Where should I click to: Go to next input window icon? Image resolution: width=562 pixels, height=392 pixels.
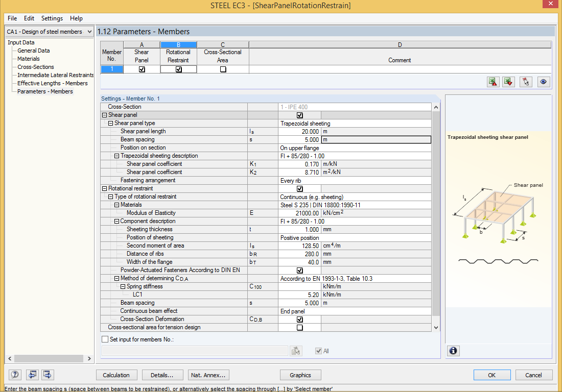[x=48, y=375]
